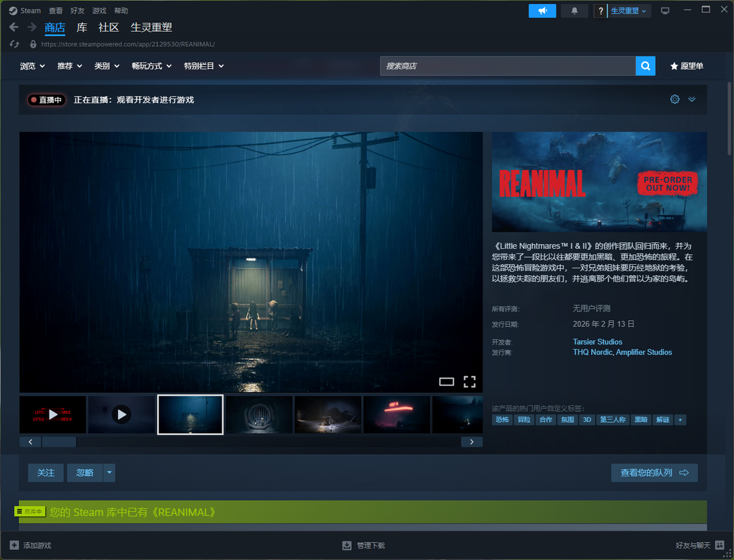Play the second video thumbnail
734x560 pixels.
[x=122, y=415]
